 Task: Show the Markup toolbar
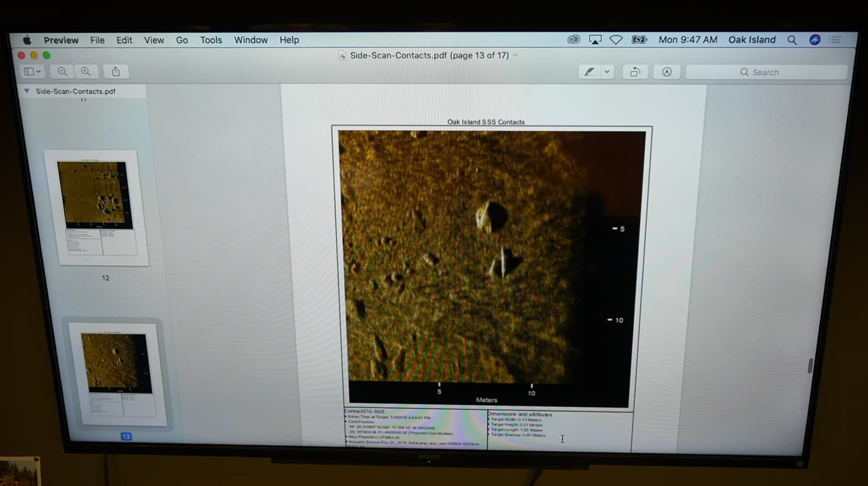[666, 72]
